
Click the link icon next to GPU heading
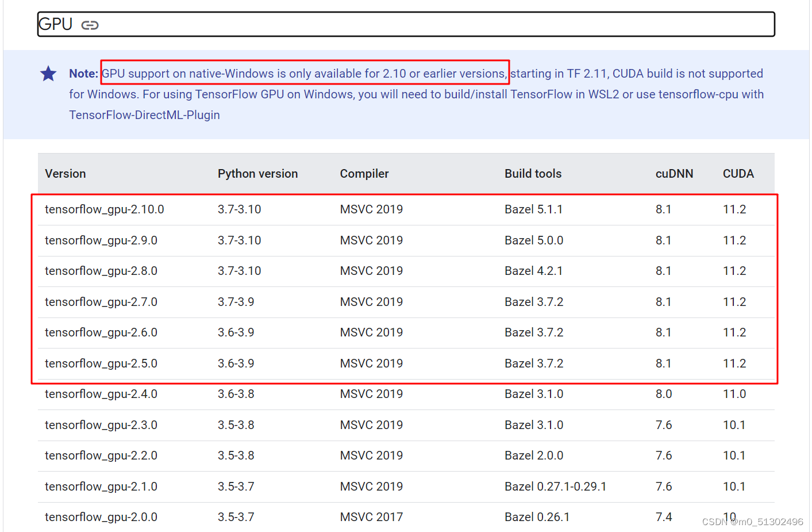[90, 25]
